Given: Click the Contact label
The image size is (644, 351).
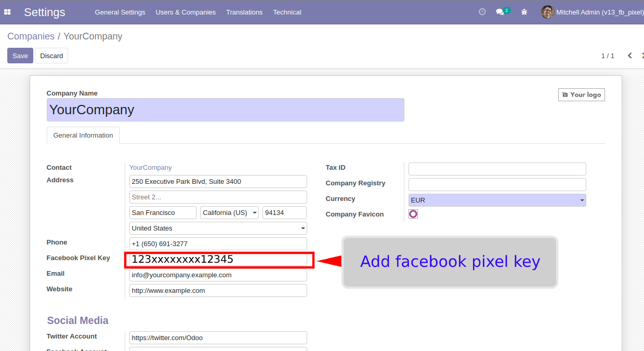Looking at the screenshot, I should coord(59,168).
